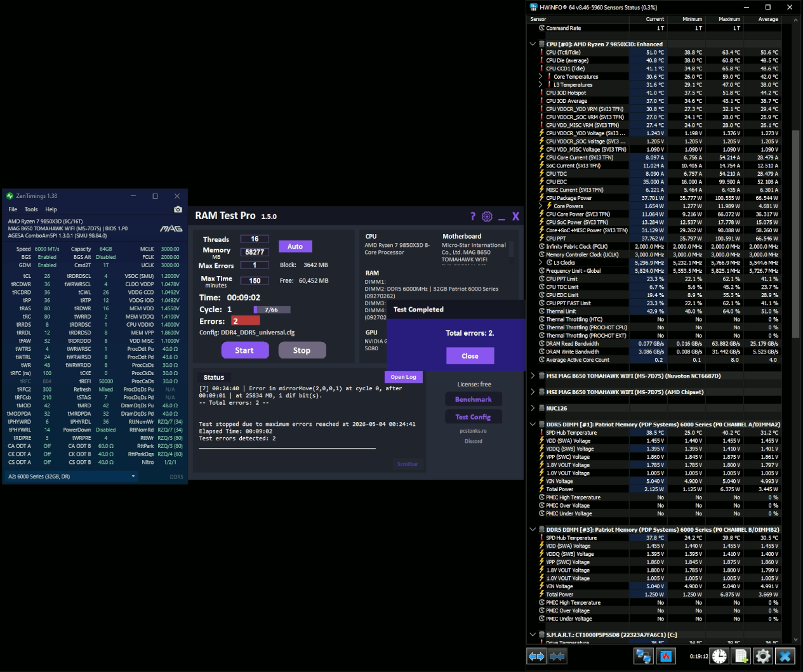Open the HWiNFO remote network monitors icon
Image resolution: width=803 pixels, height=672 pixels.
[644, 656]
